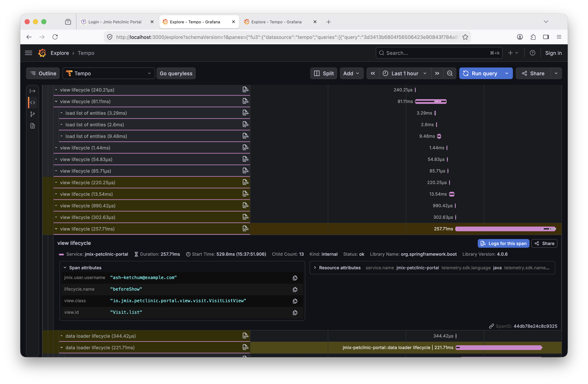Click Go queryless button

click(176, 73)
